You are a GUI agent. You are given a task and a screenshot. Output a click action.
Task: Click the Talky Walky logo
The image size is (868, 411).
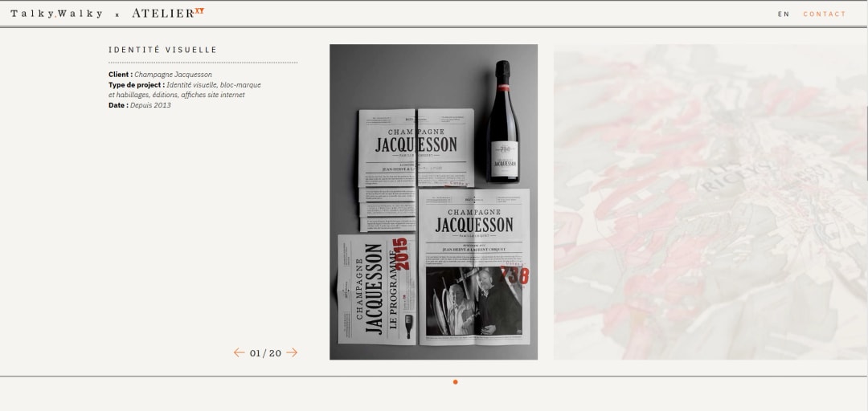pos(57,14)
